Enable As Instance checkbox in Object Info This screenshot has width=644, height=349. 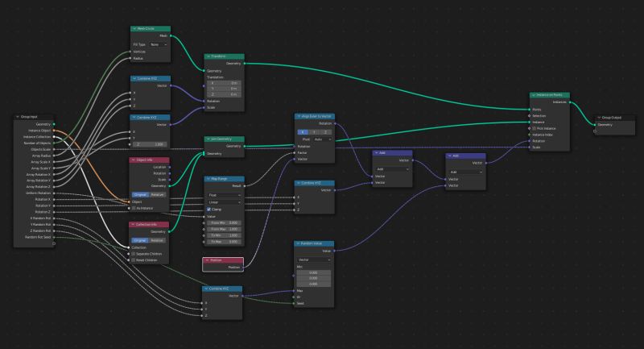(134, 208)
